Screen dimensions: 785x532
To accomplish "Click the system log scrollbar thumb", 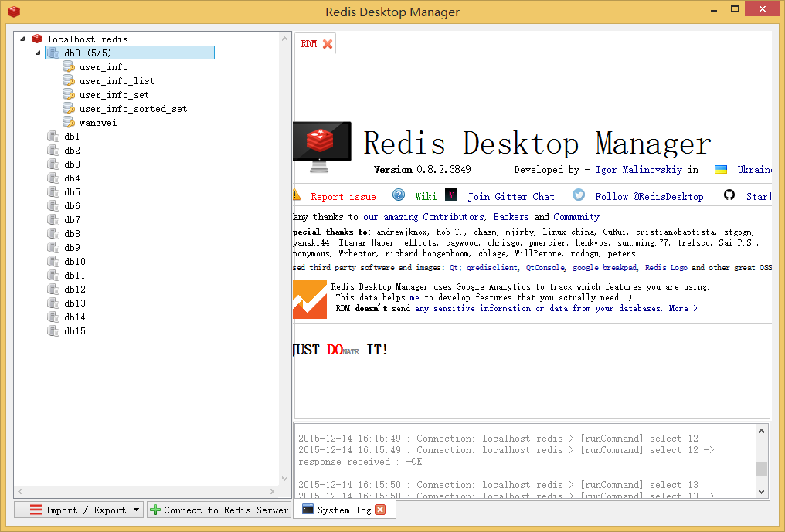I will coord(761,469).
